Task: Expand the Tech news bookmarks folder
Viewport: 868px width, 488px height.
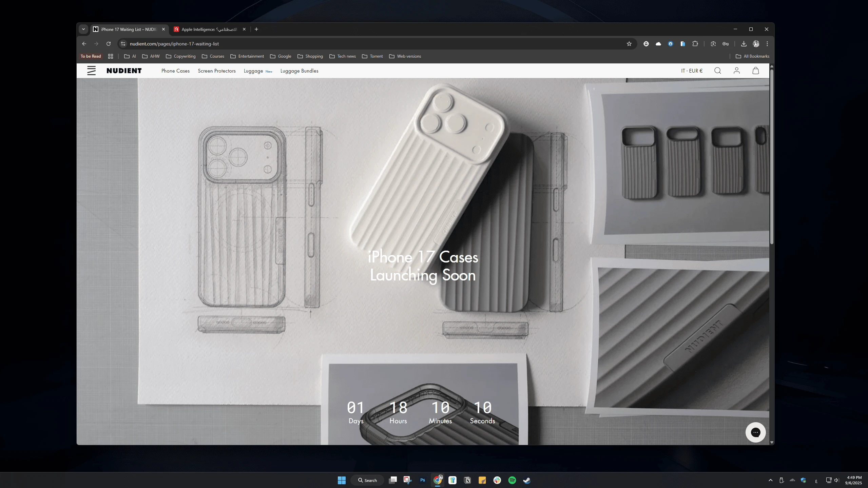Action: (x=343, y=56)
